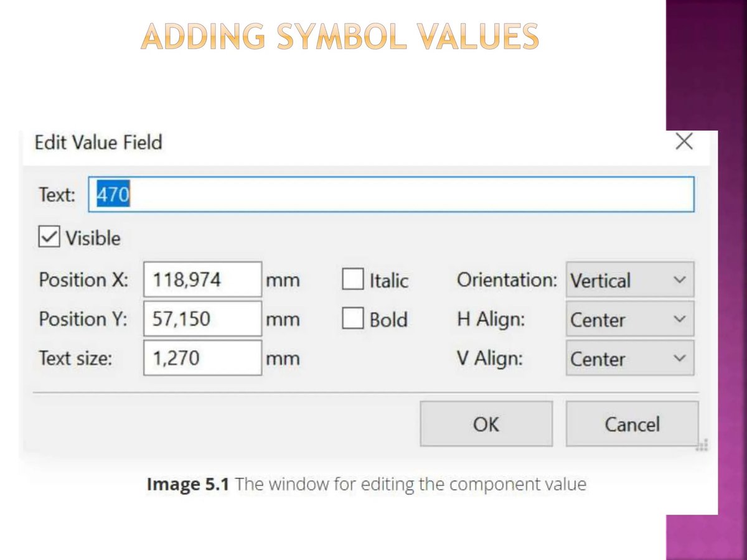Change Vertical orientation using its chevron
The width and height of the screenshot is (747, 560).
679,280
